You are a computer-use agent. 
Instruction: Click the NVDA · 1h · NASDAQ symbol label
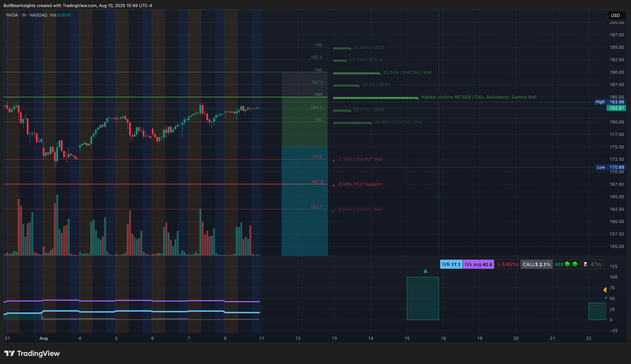pyautogui.click(x=27, y=15)
